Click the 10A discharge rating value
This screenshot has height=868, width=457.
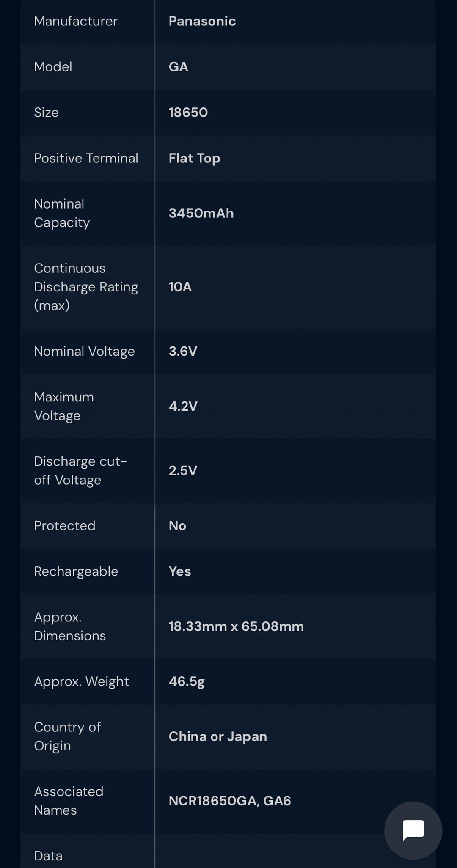(180, 287)
